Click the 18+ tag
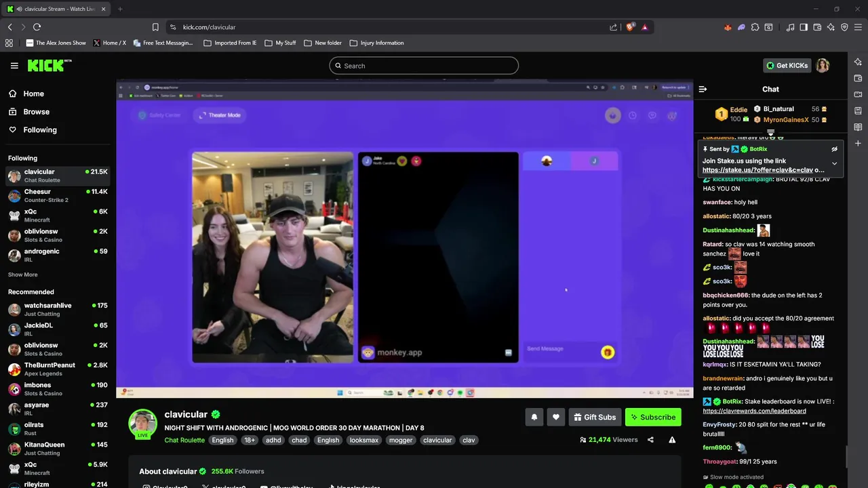The image size is (868, 488). (250, 440)
